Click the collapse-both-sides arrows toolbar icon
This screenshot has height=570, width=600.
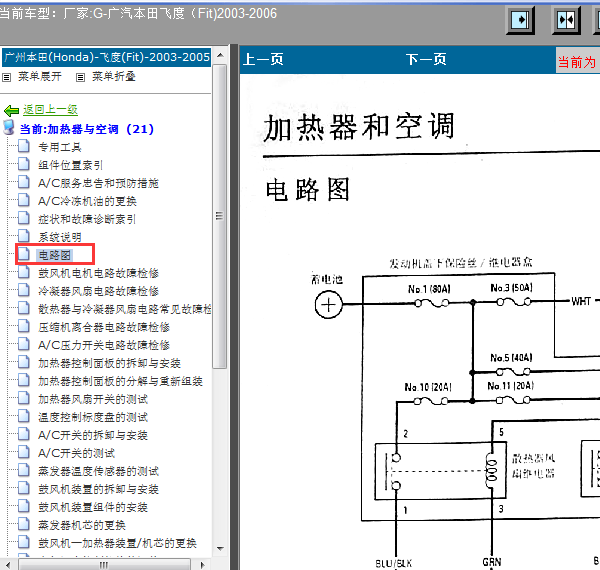[x=566, y=20]
